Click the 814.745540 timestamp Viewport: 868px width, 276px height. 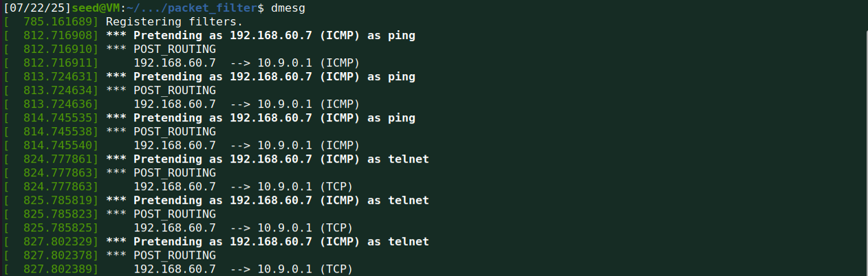[61, 145]
